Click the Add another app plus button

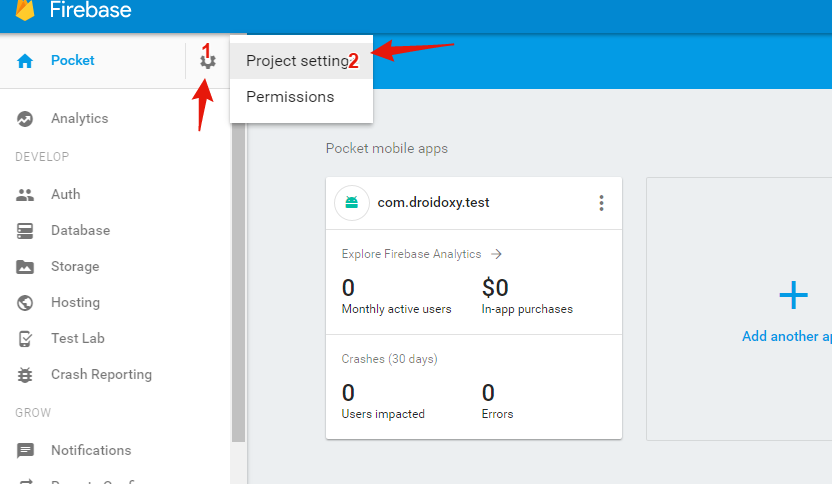click(x=793, y=295)
